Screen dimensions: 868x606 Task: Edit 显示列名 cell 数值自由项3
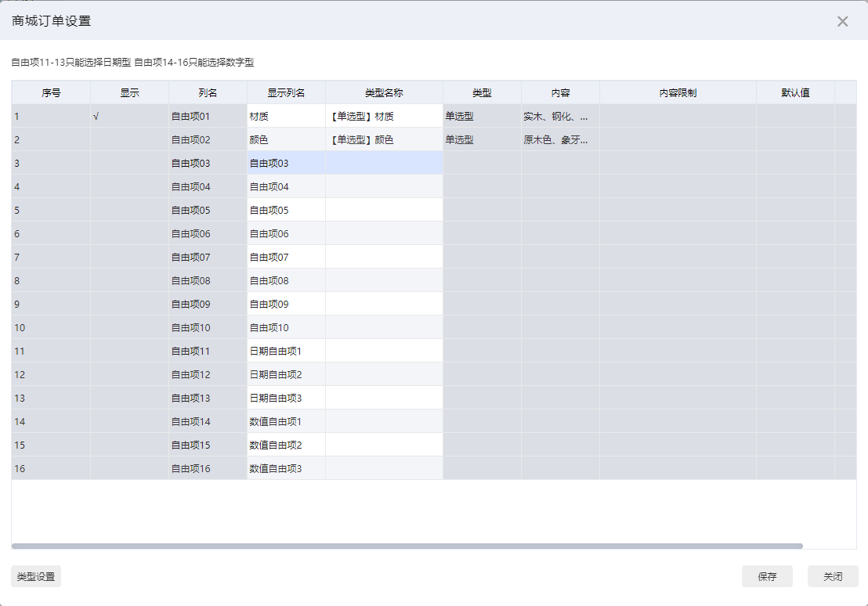(x=286, y=468)
